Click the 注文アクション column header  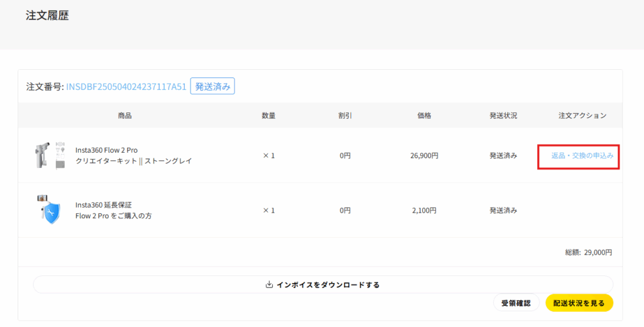(582, 116)
